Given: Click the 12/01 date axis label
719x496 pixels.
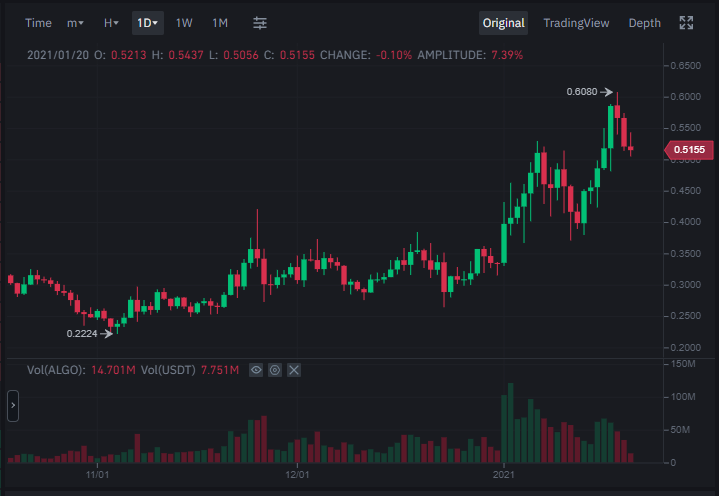Looking at the screenshot, I should (297, 474).
